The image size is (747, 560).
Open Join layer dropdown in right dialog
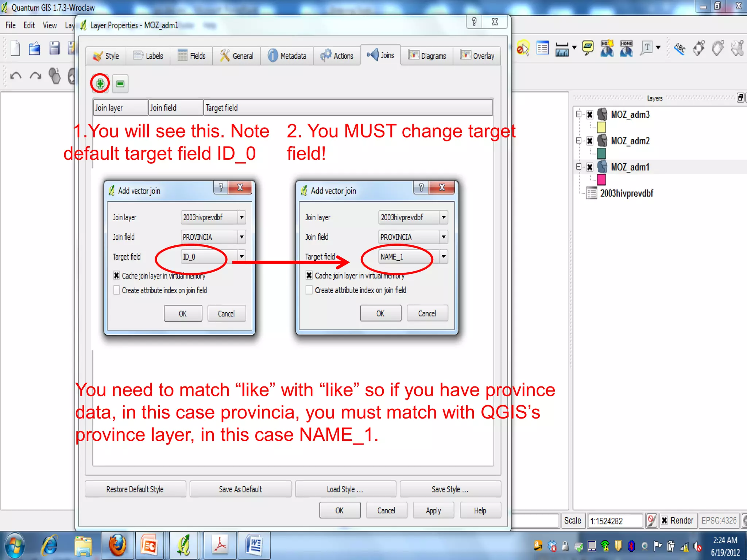point(443,217)
